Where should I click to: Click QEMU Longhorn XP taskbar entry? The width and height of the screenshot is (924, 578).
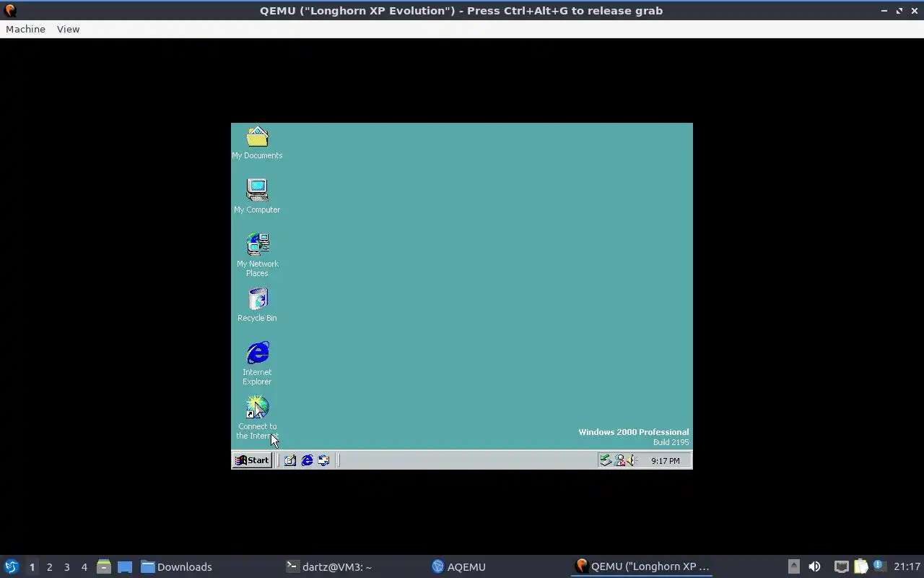(642, 566)
